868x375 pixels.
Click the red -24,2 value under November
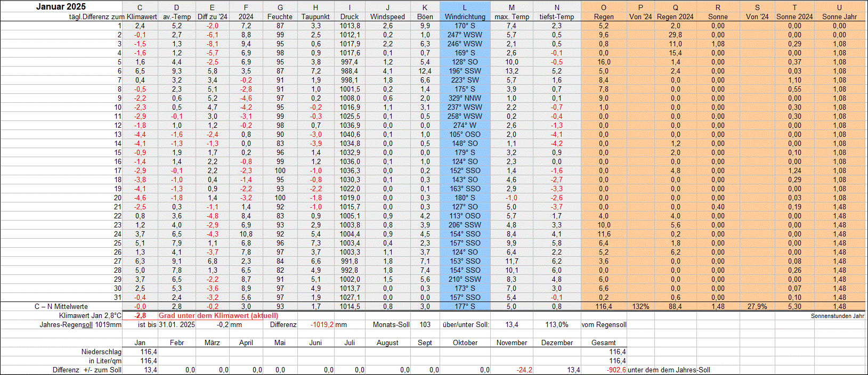click(524, 370)
